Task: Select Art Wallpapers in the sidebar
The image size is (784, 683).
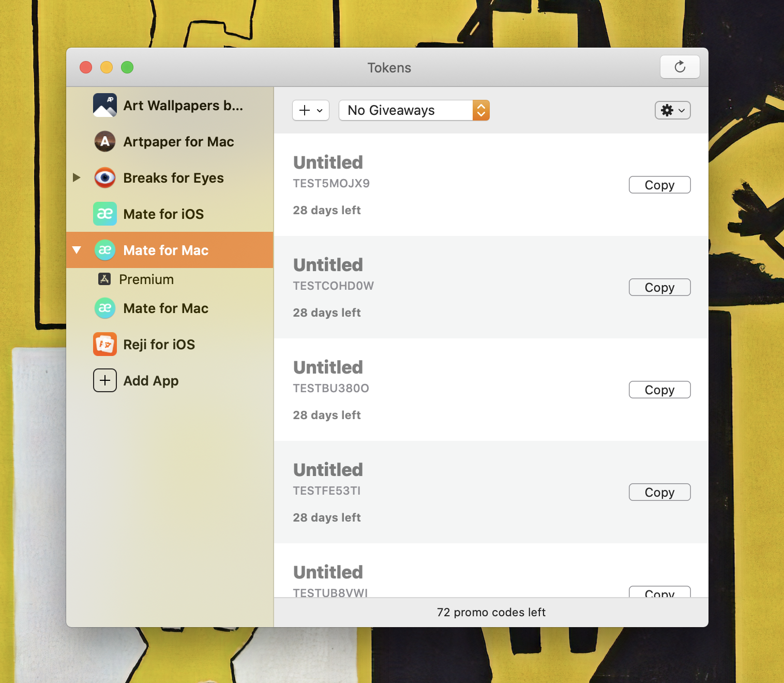Action: (170, 106)
